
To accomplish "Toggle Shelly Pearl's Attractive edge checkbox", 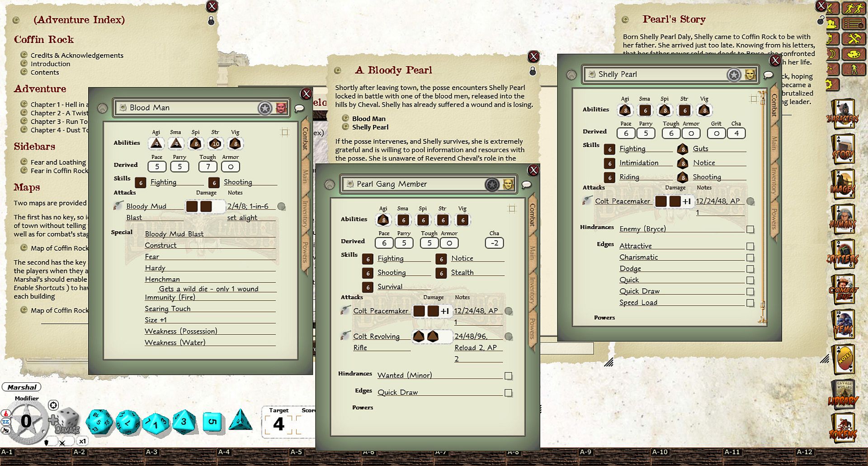I will tap(750, 247).
